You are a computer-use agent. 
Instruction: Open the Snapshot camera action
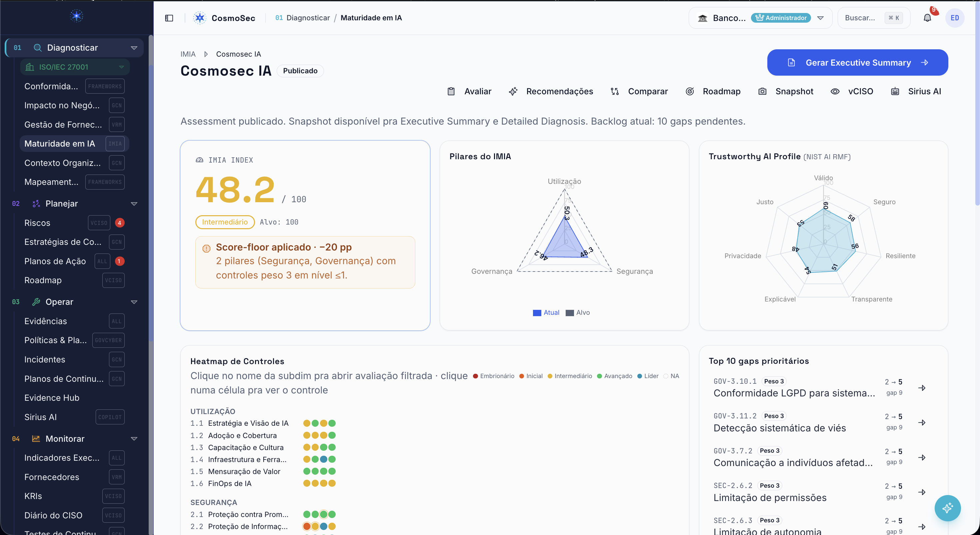click(786, 91)
